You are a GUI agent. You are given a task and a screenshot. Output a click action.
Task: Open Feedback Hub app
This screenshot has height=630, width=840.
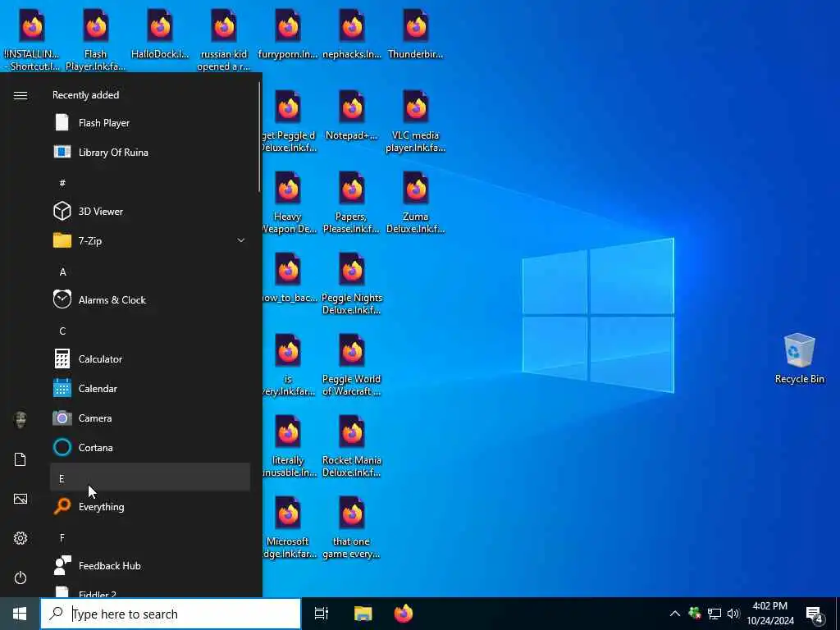(x=150, y=565)
